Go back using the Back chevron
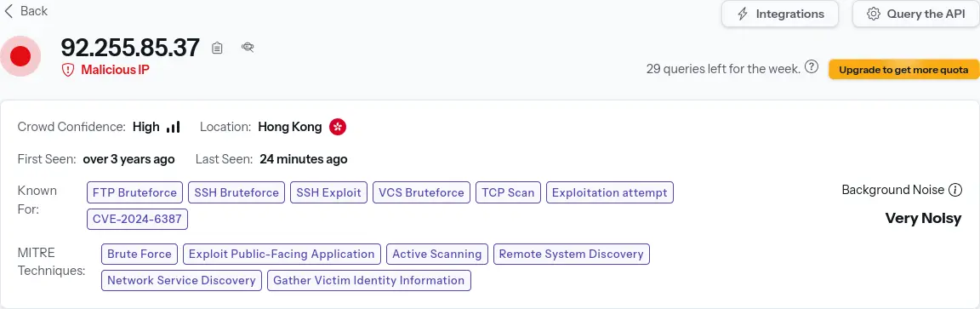Screen dimensions: 980x309 [9, 10]
